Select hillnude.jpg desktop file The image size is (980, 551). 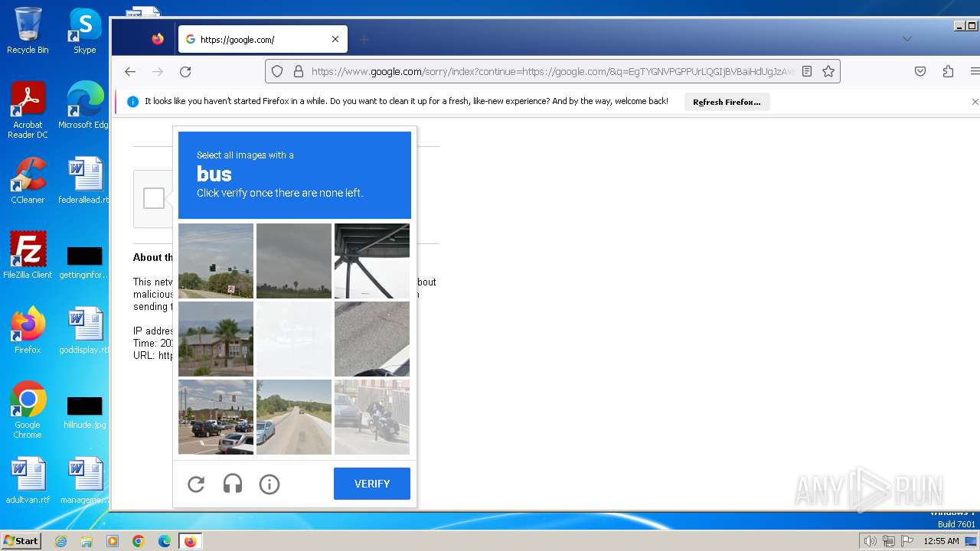click(85, 412)
